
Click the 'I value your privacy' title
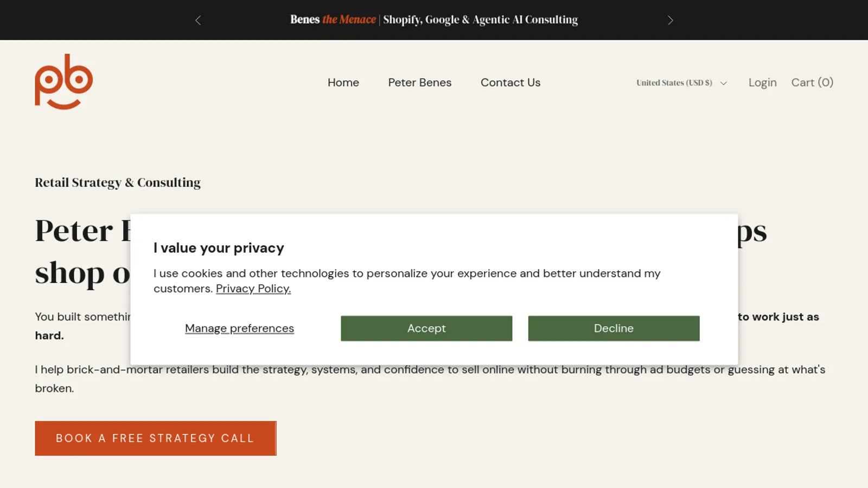[219, 248]
